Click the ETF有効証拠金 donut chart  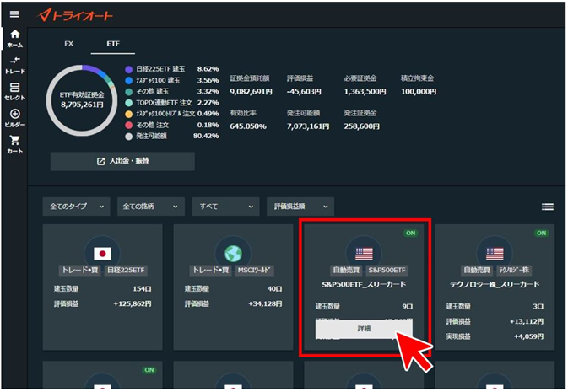(x=82, y=100)
